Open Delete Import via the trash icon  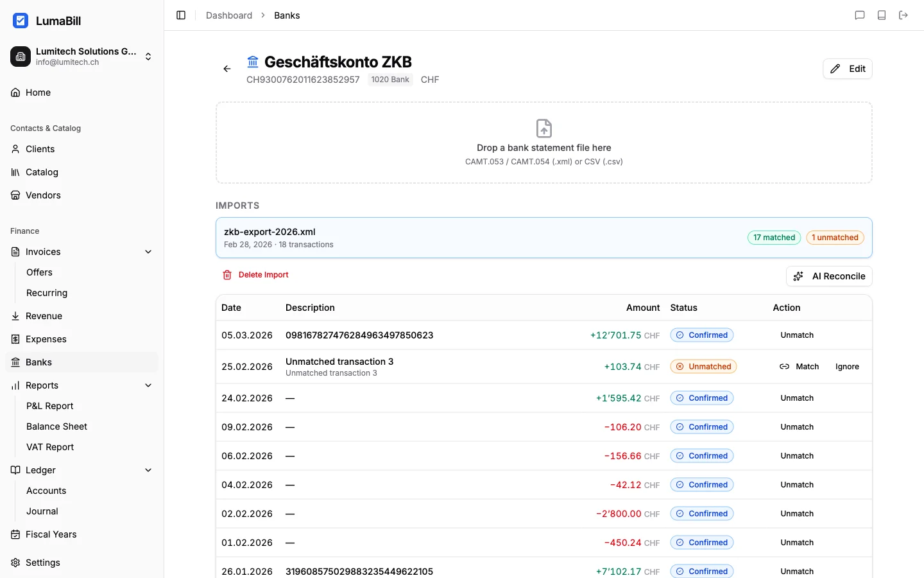coord(255,275)
